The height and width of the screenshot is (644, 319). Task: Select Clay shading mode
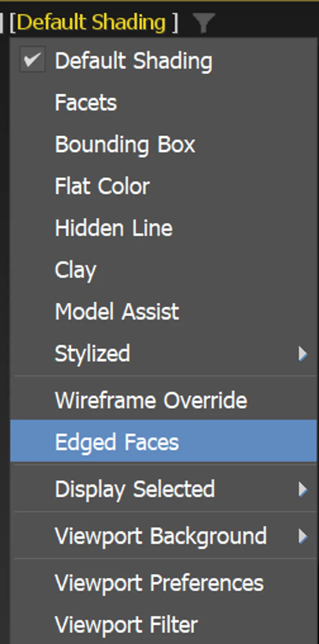tap(75, 270)
